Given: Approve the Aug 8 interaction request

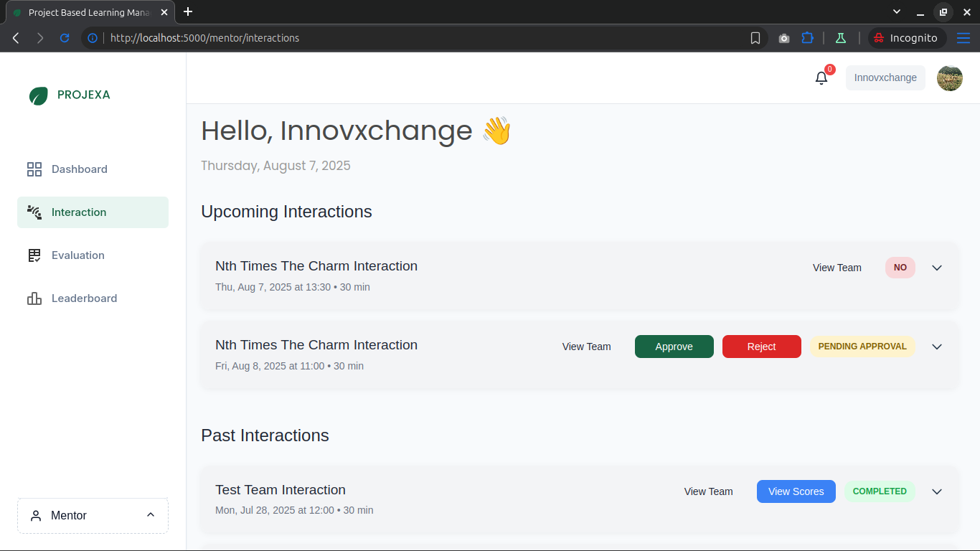Looking at the screenshot, I should coord(674,346).
